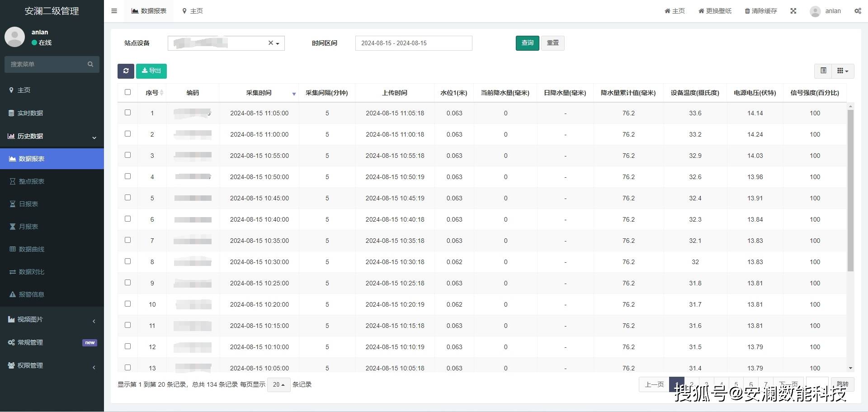The height and width of the screenshot is (412, 868).
Task: Check the checkbox for row 2
Action: pyautogui.click(x=127, y=134)
